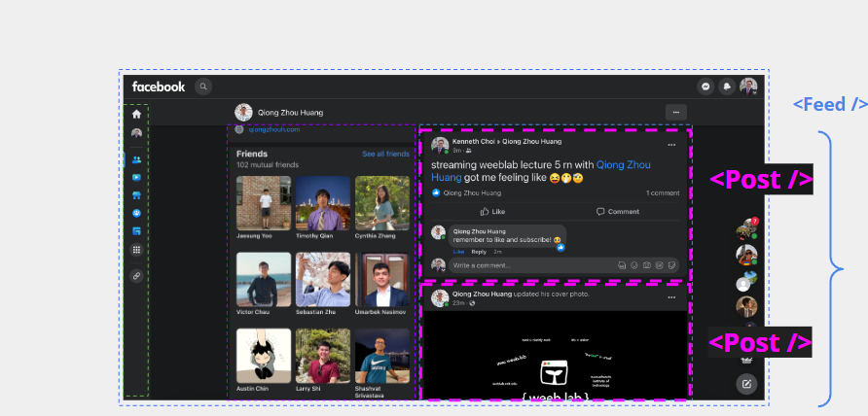
Task: Open the Marketplace icon in left sidebar
Action: (136, 195)
